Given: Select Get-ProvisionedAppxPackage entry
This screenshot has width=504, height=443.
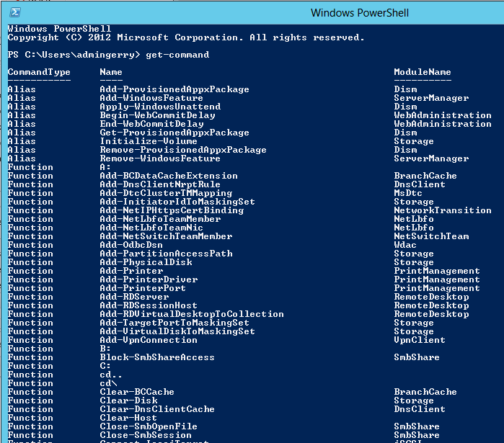Looking at the screenshot, I should coord(174,133).
